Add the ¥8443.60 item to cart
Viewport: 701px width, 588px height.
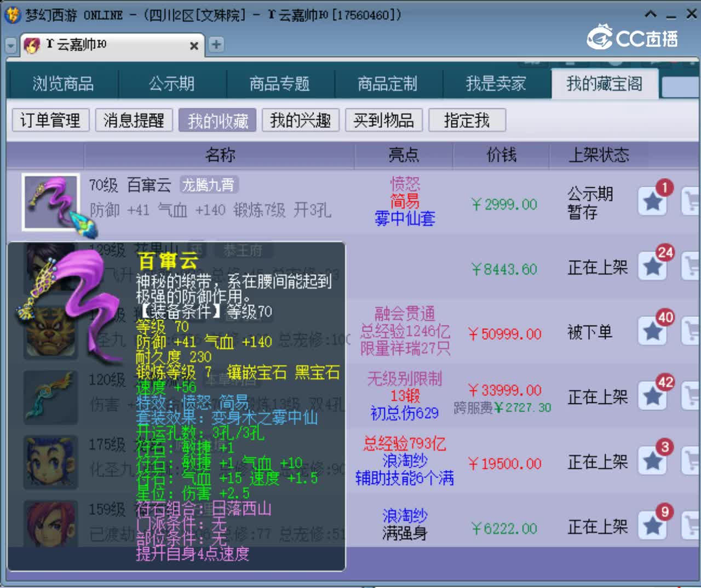click(x=691, y=267)
